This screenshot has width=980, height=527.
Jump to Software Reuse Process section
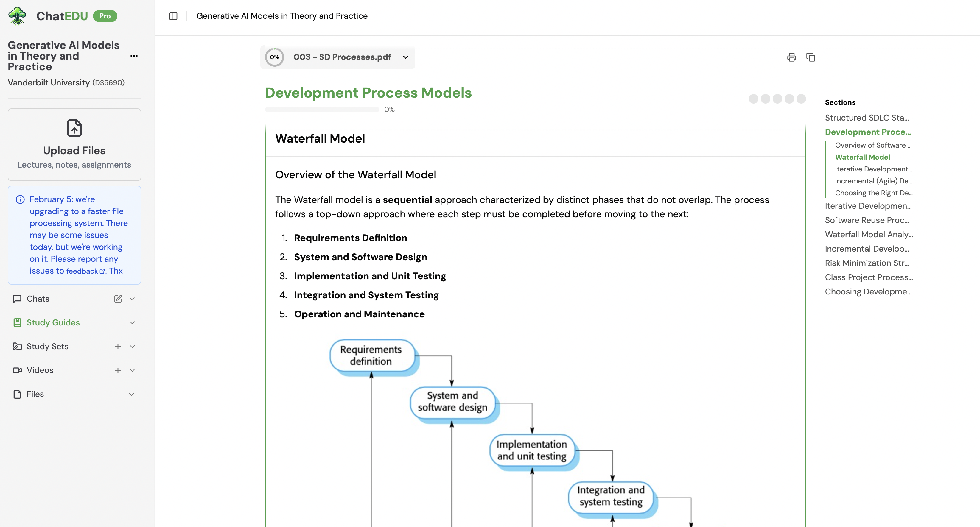pos(867,220)
